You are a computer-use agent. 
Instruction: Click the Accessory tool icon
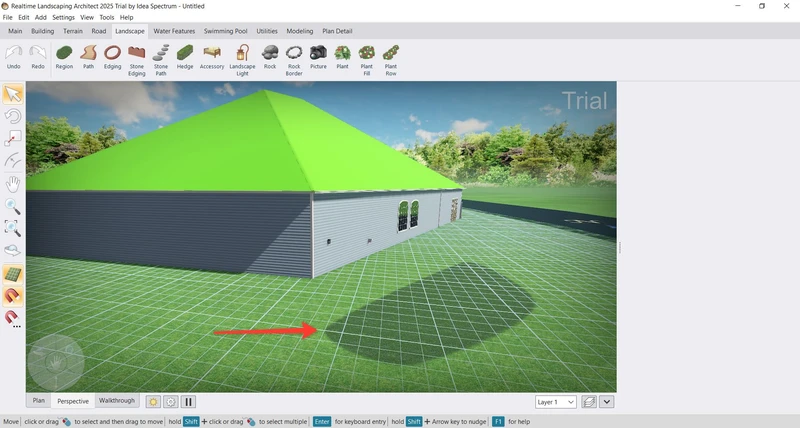coord(212,56)
